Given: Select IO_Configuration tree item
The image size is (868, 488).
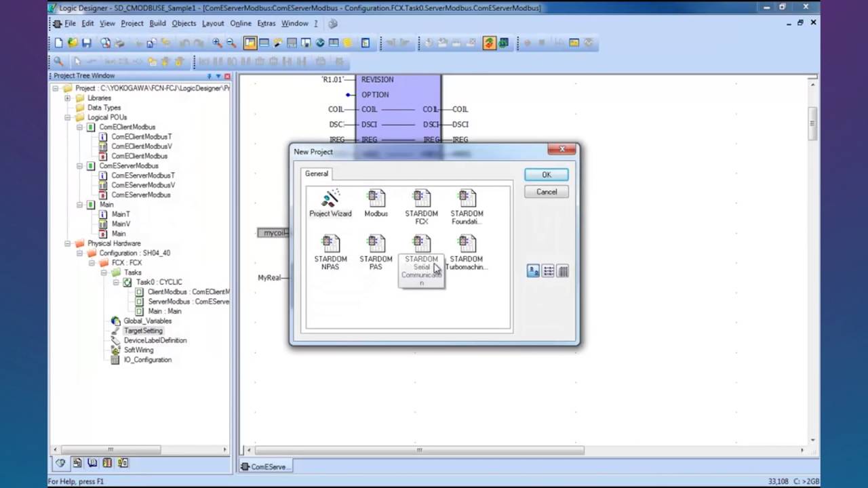Looking at the screenshot, I should click(147, 360).
